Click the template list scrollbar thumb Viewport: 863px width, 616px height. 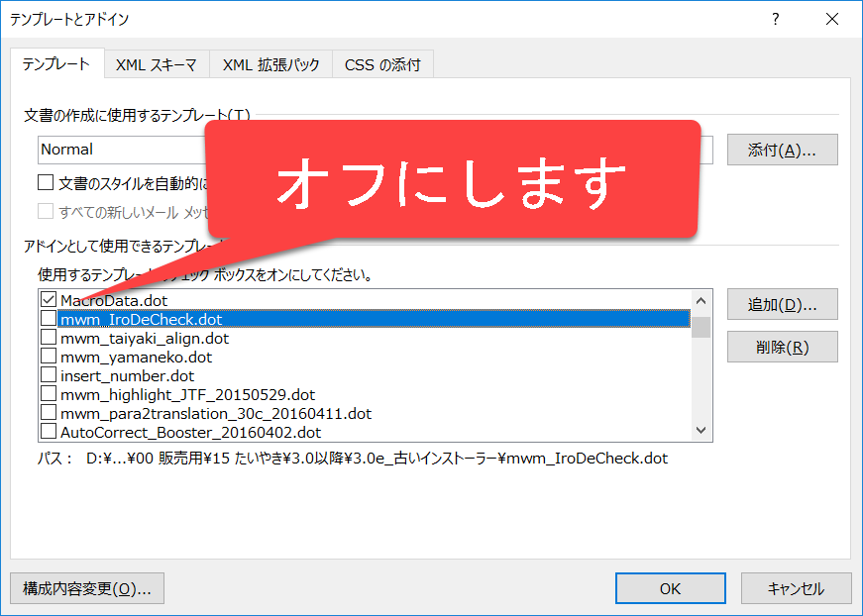click(701, 328)
